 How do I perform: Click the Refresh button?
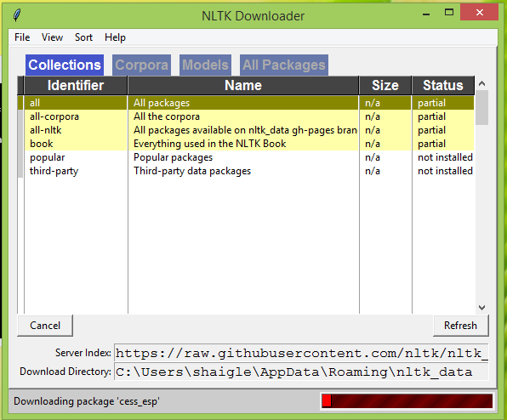461,326
